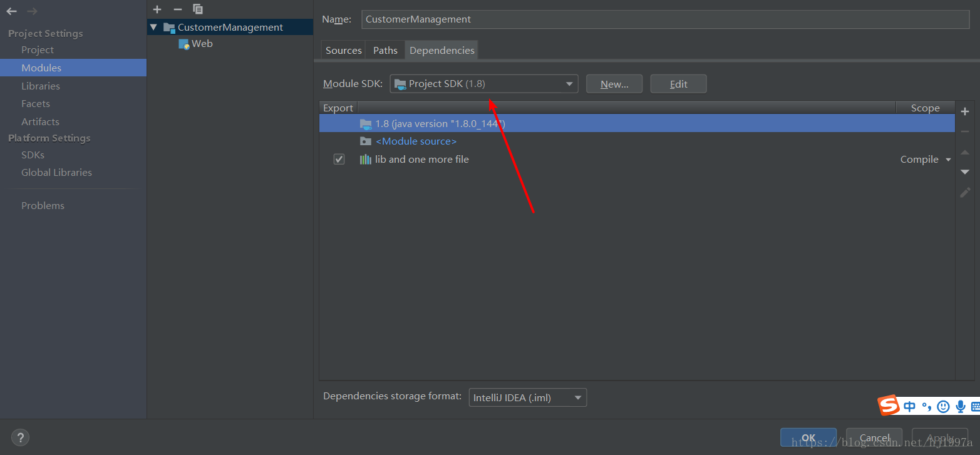Move dependency down arrow
Screen dimensions: 980x455
965,172
